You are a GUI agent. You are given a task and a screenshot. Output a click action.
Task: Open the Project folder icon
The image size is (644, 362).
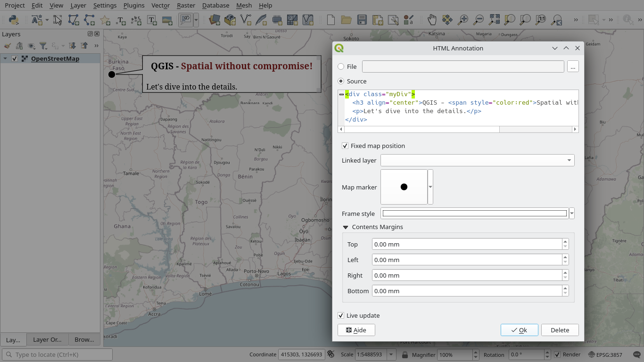pos(347,20)
